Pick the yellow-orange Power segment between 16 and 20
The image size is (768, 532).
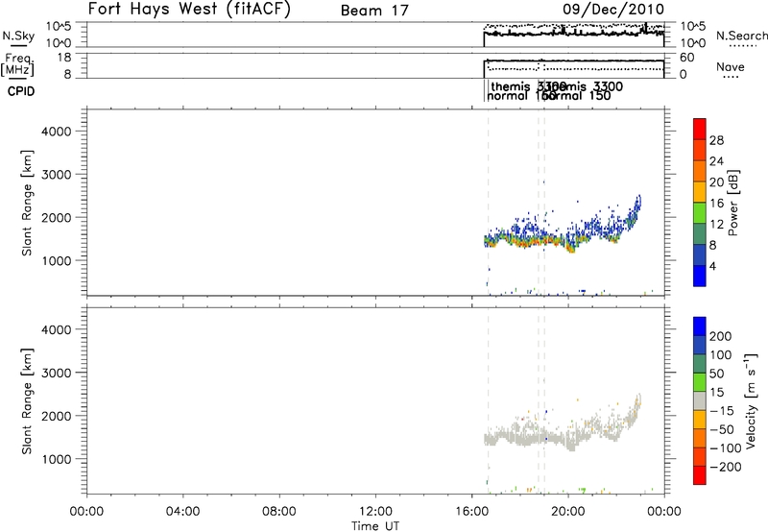(x=700, y=192)
